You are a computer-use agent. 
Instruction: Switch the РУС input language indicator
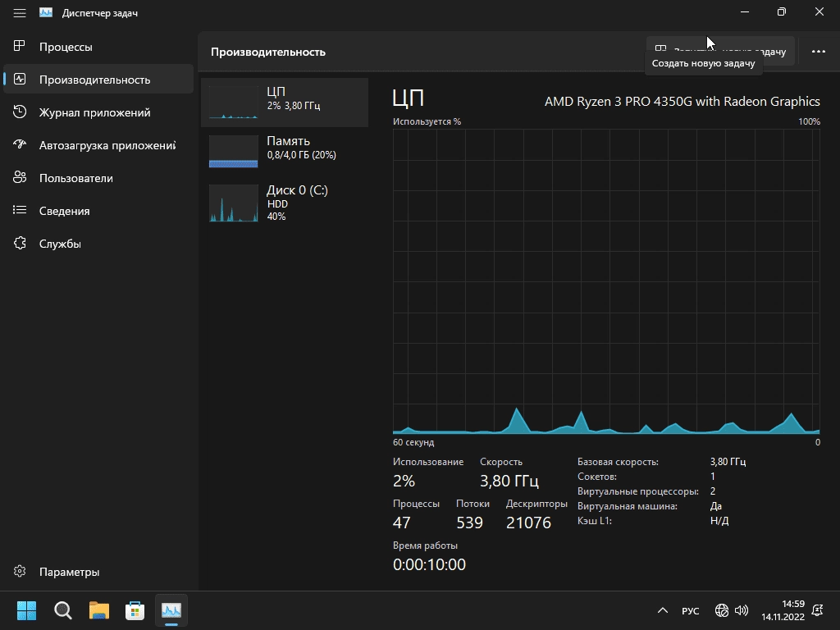point(691,610)
